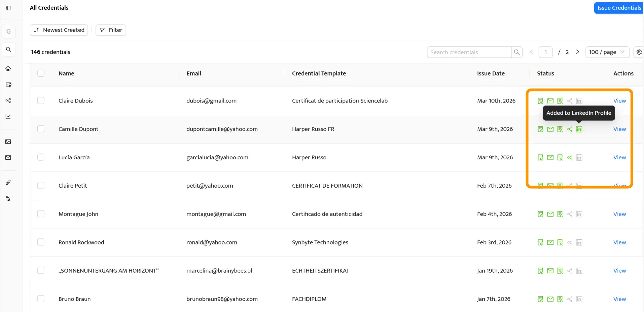This screenshot has height=312, width=644.
Task: Collapse the left sidebar
Action: (x=8, y=8)
